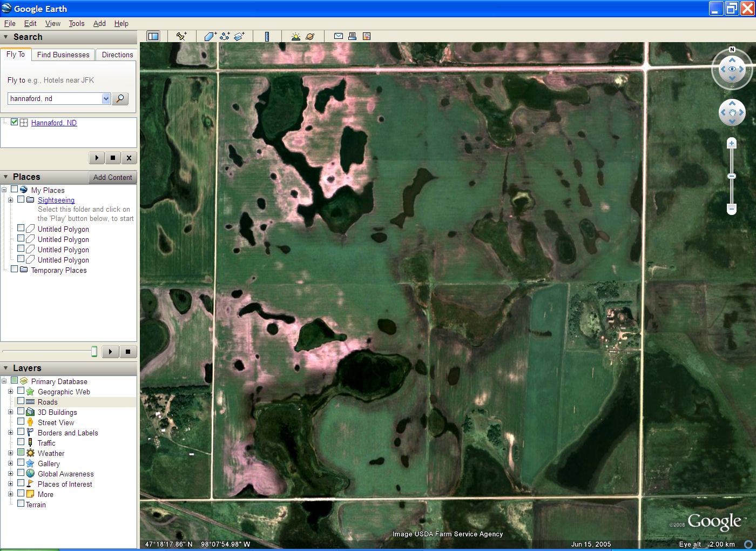
Task: Open view in Google Maps icon
Action: click(367, 36)
